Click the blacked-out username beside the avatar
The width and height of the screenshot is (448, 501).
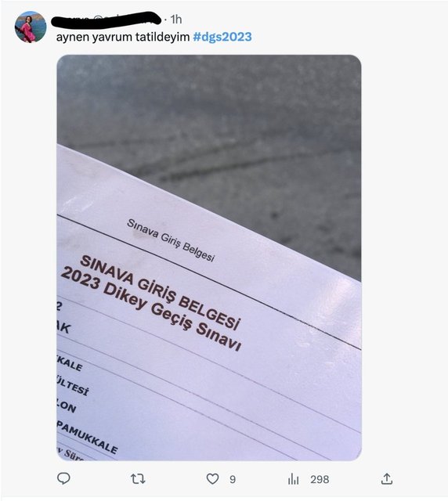click(107, 18)
